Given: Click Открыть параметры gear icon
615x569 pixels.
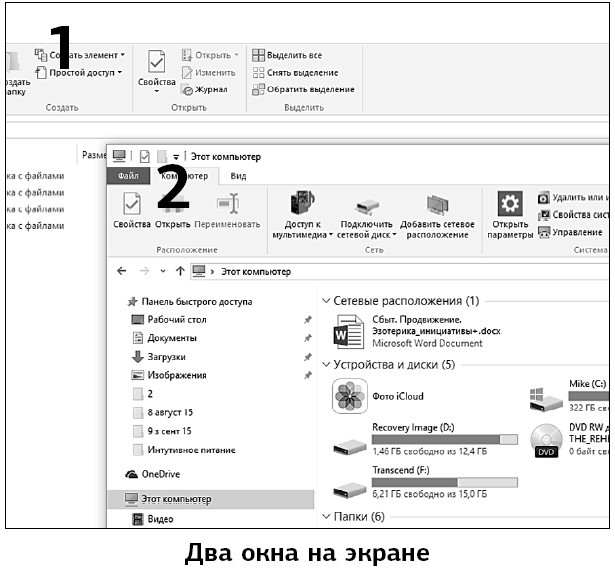Looking at the screenshot, I should point(510,204).
